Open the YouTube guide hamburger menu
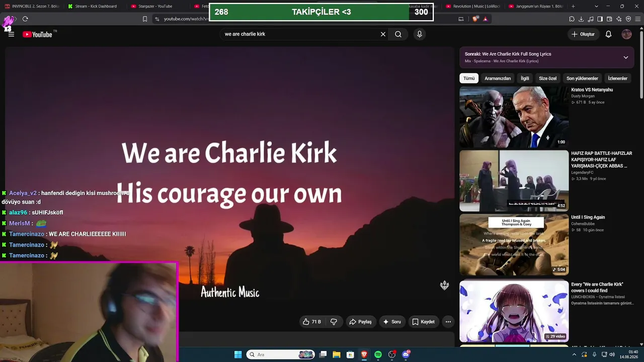 [x=11, y=34]
